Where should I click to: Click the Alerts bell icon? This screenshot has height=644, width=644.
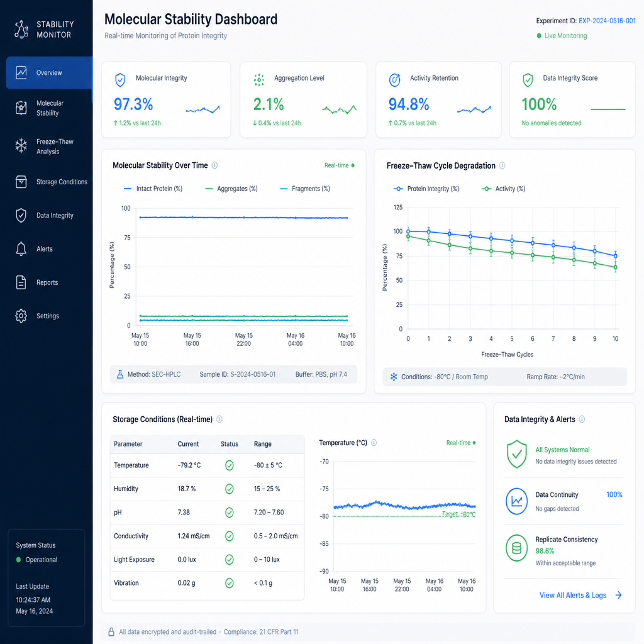click(x=21, y=249)
